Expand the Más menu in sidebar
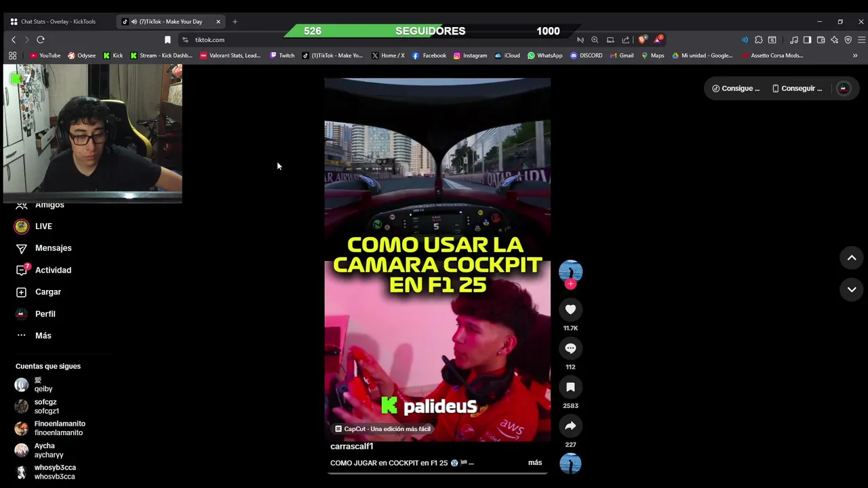 [34, 335]
